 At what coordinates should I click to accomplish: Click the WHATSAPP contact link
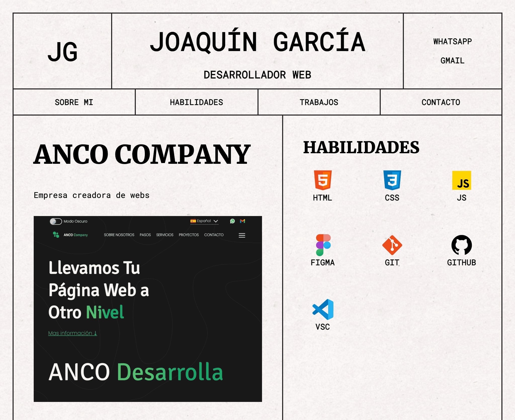coord(452,41)
